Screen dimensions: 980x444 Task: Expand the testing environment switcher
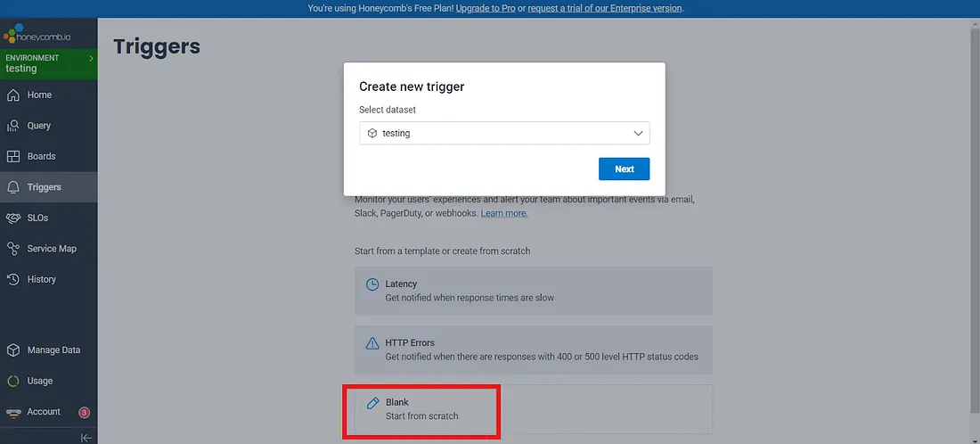(48, 63)
